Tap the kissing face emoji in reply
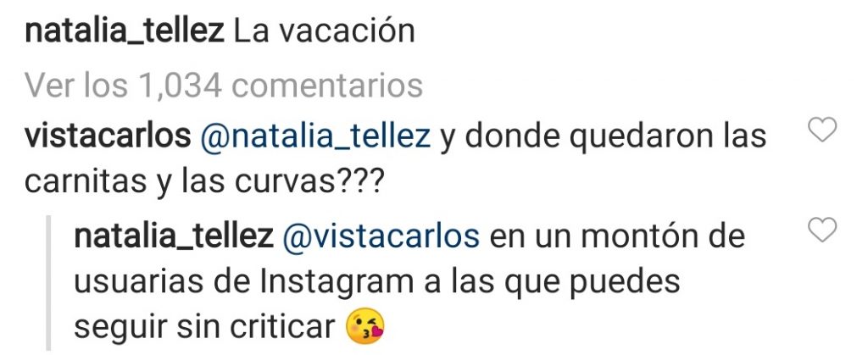The height and width of the screenshot is (355, 868). click(365, 327)
